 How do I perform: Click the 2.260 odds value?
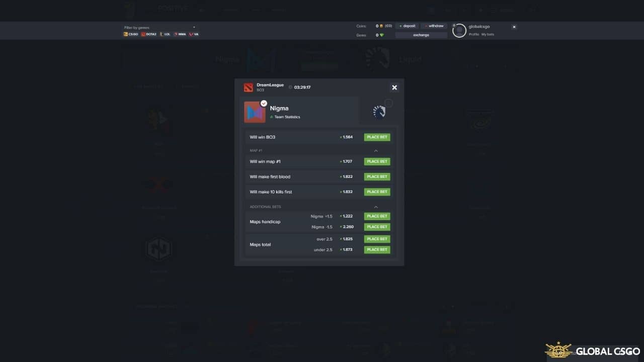[x=348, y=227]
